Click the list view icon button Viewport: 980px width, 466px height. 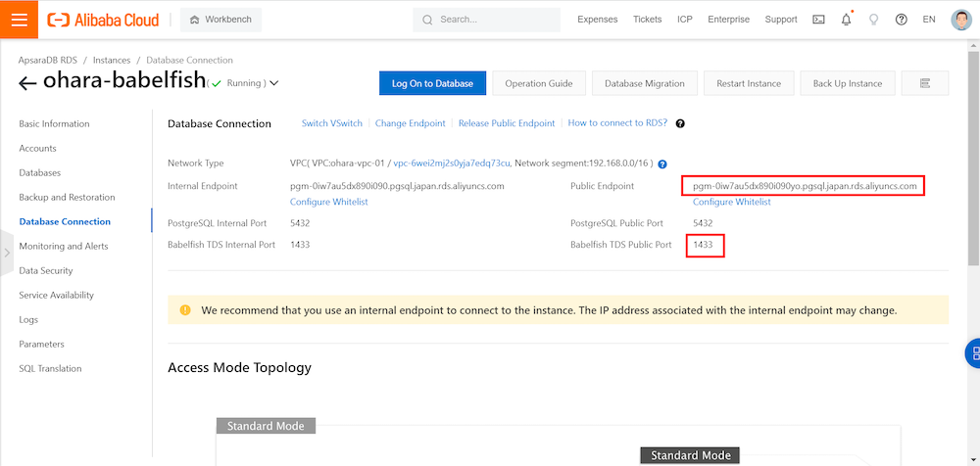(x=924, y=83)
